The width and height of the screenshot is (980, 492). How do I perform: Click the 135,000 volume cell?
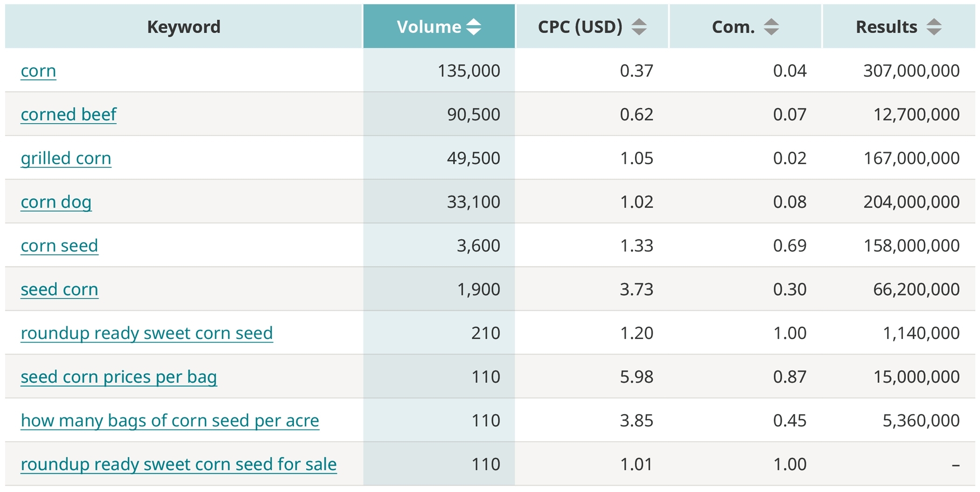468,71
